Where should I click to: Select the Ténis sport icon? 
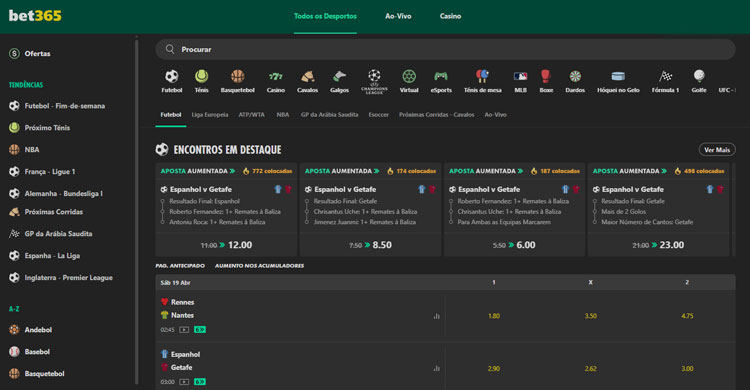pos(201,76)
